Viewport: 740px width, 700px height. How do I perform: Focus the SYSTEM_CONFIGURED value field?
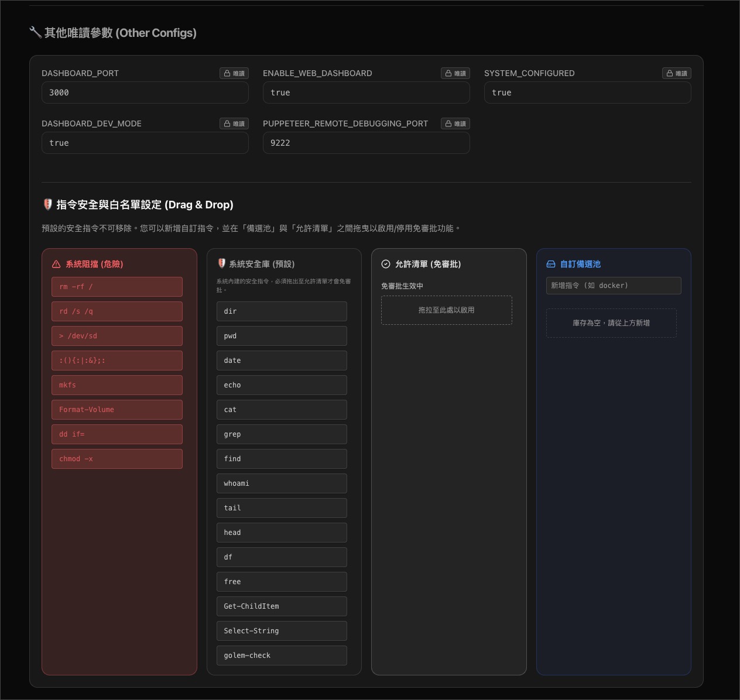tap(588, 92)
